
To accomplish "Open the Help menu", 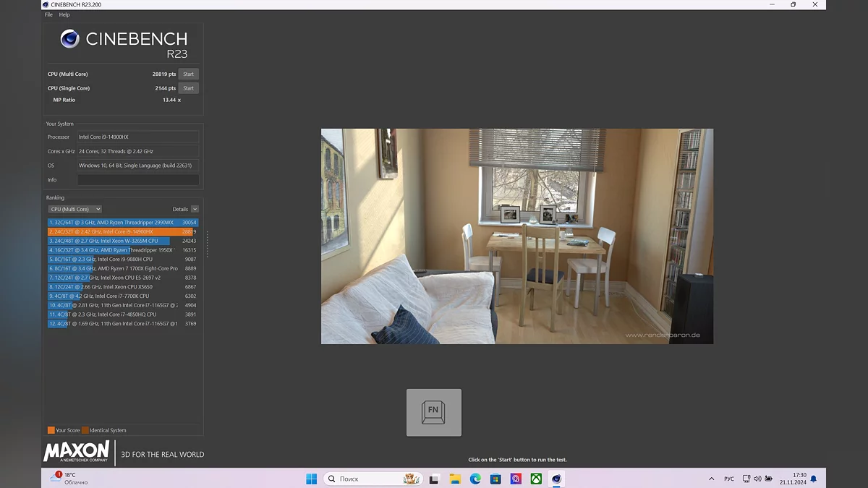I will point(64,14).
